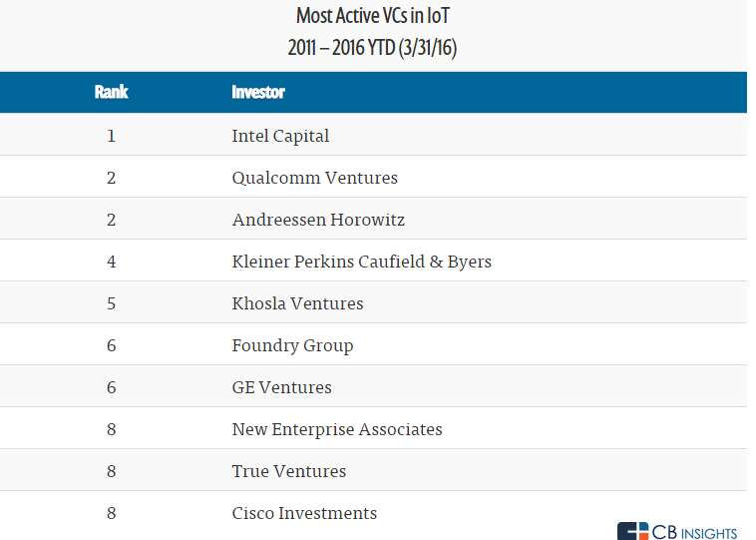
Task: Click rank number 1 cell
Action: pyautogui.click(x=111, y=136)
